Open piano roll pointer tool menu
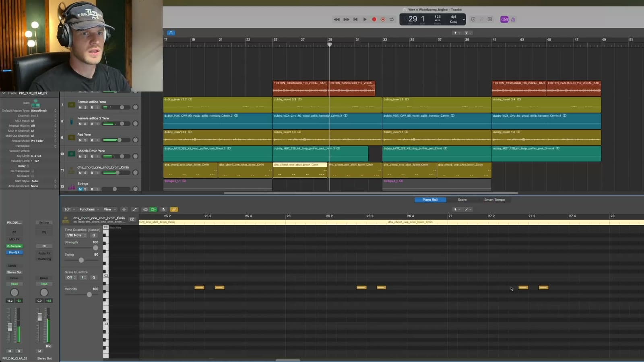Viewport: 644px width, 362px height. [x=457, y=209]
